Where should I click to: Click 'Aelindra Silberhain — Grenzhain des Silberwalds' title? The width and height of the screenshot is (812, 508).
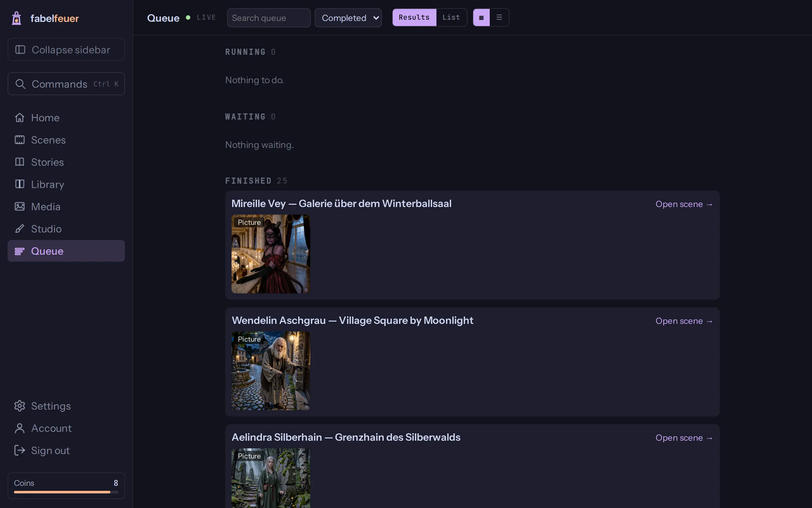[346, 438]
